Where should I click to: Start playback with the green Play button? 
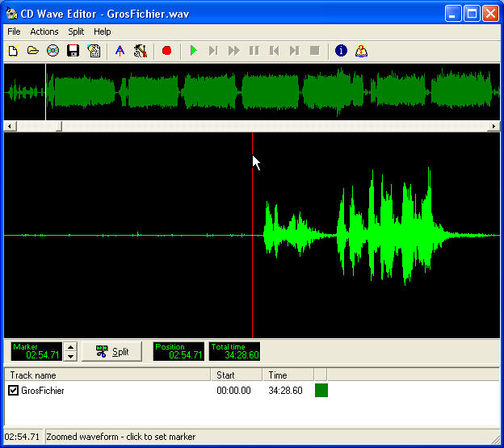(x=193, y=51)
